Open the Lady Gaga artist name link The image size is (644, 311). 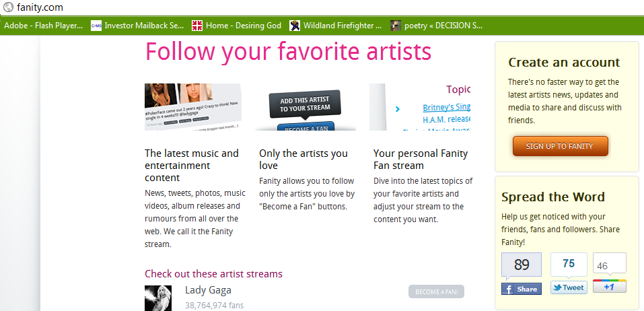(208, 290)
